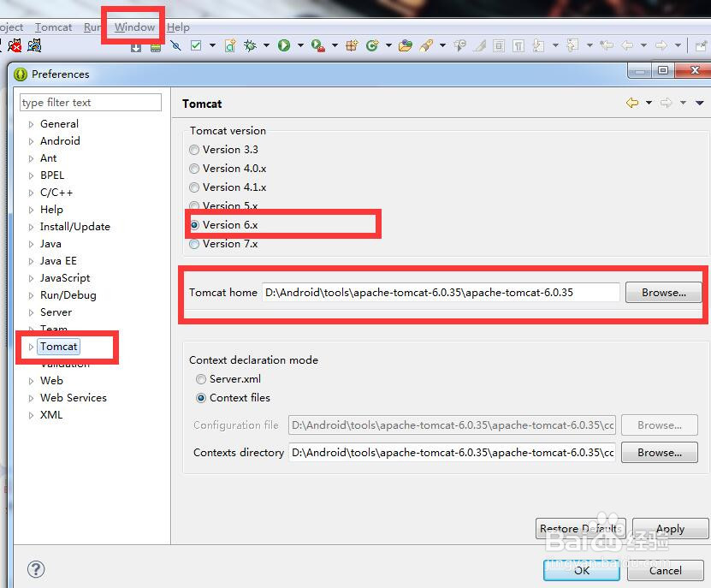Click the Apply button

click(x=670, y=529)
